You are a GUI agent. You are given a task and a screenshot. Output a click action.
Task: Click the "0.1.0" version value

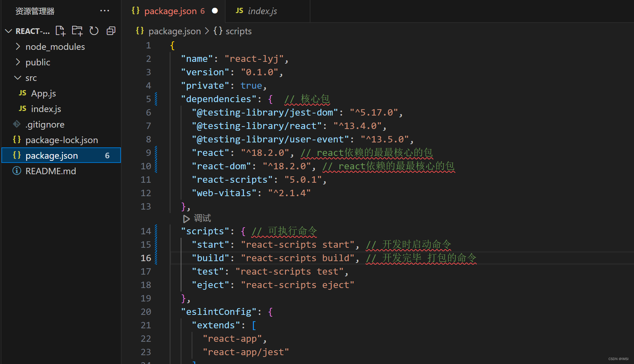point(260,72)
